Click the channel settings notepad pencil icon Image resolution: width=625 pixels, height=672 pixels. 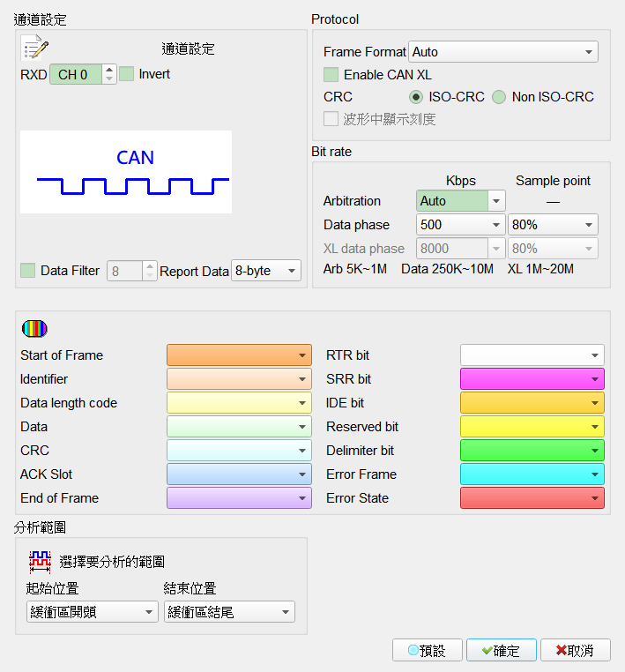pos(34,48)
